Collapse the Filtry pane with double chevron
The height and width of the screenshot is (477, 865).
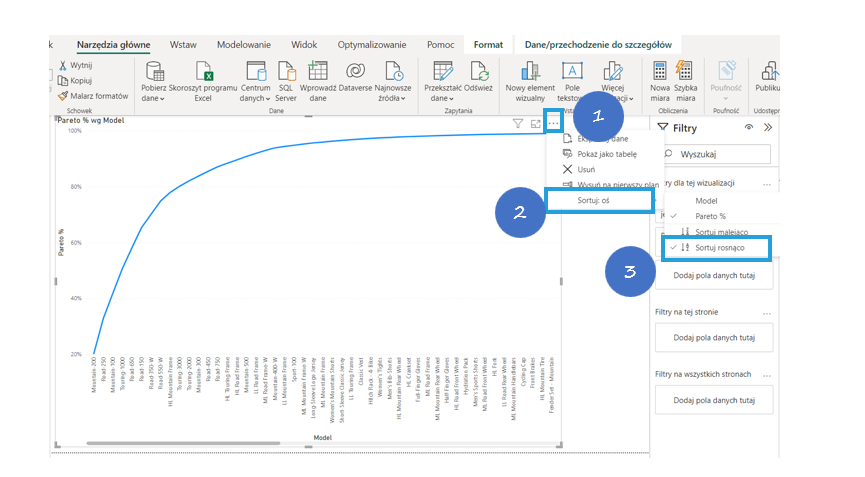click(x=768, y=129)
